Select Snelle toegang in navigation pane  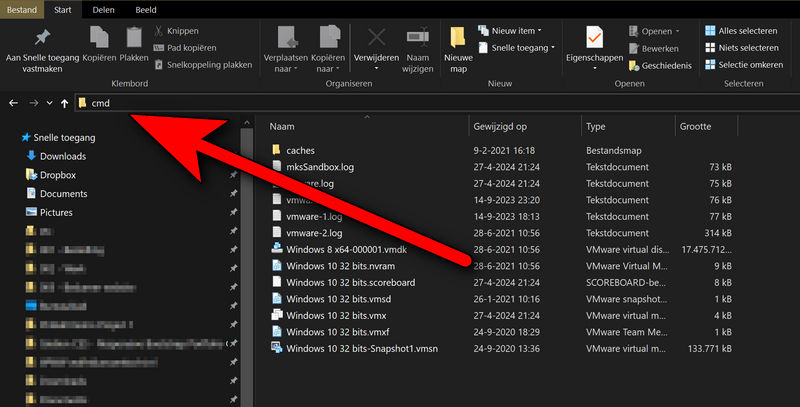[x=58, y=138]
